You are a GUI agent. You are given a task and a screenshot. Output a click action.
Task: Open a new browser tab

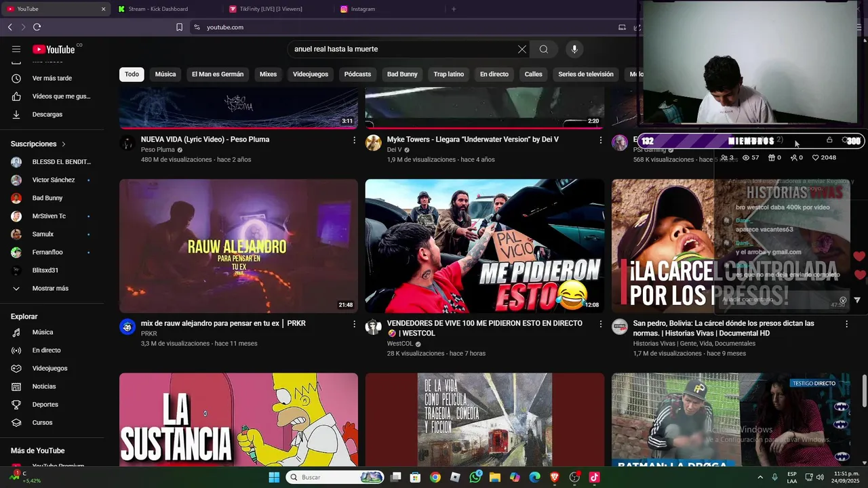click(x=454, y=9)
